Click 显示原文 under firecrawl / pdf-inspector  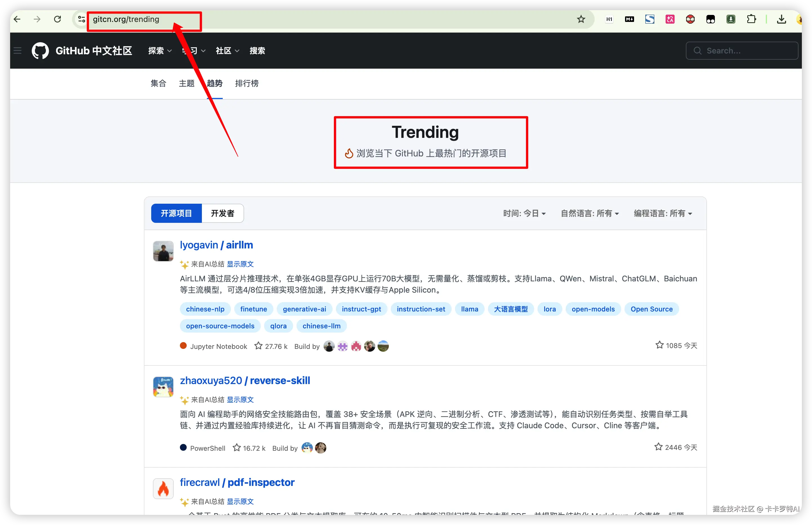point(240,501)
